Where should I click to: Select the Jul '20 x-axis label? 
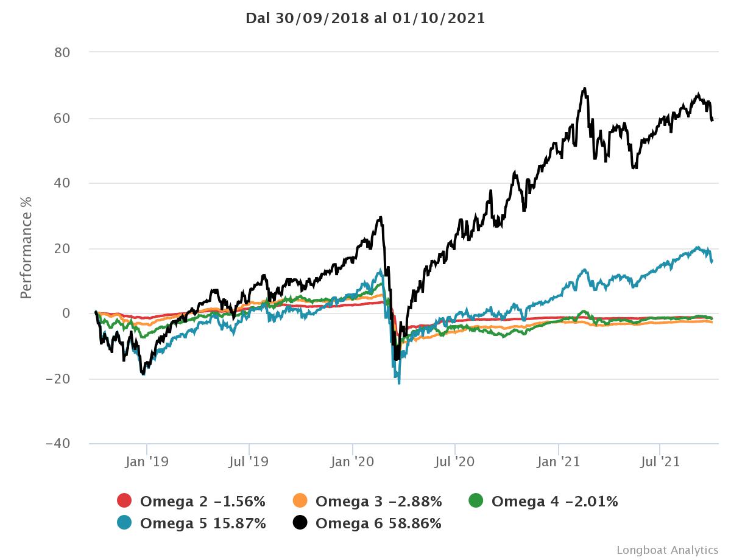click(x=455, y=461)
